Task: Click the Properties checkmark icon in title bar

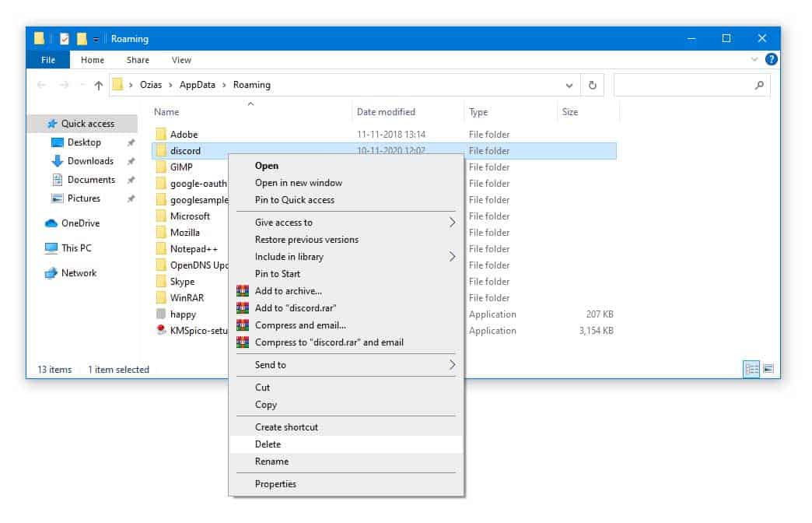Action: pos(65,39)
